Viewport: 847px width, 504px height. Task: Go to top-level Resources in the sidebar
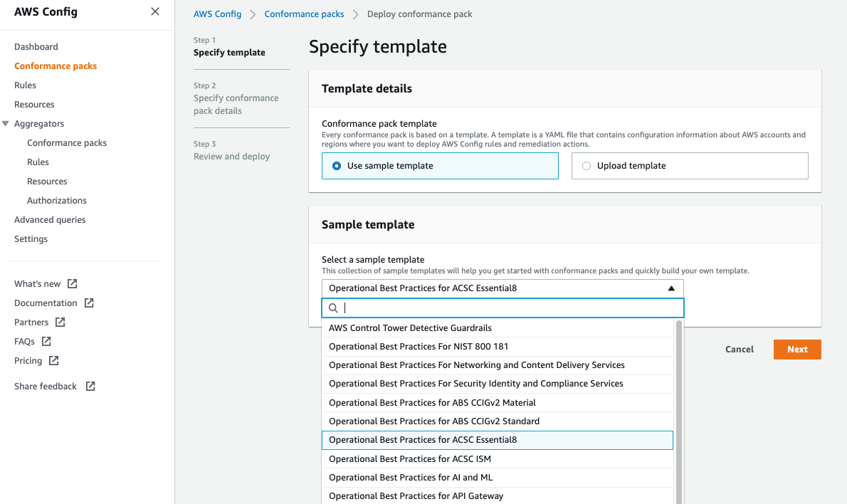coord(34,104)
